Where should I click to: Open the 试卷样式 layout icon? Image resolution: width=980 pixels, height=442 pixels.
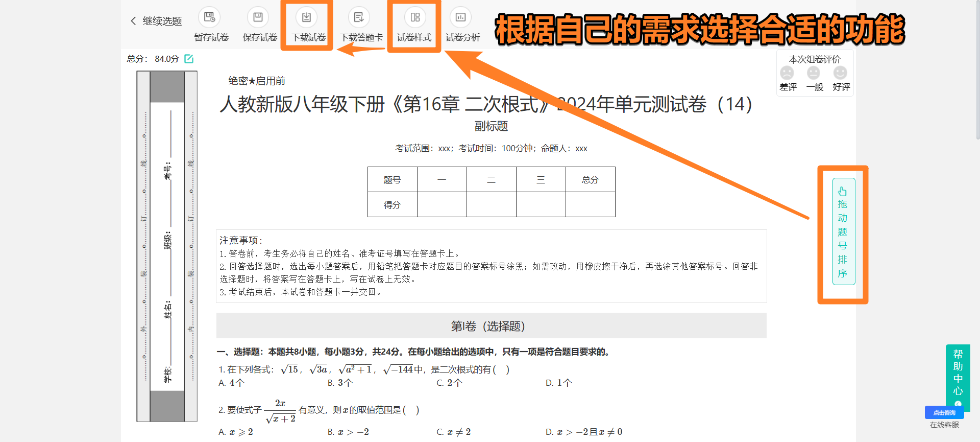click(x=415, y=17)
